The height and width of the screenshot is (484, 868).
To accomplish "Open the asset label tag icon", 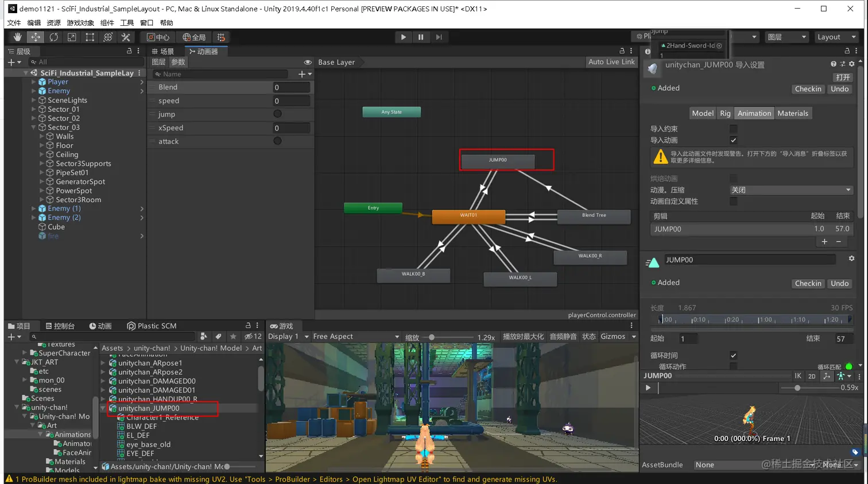I will tap(855, 452).
